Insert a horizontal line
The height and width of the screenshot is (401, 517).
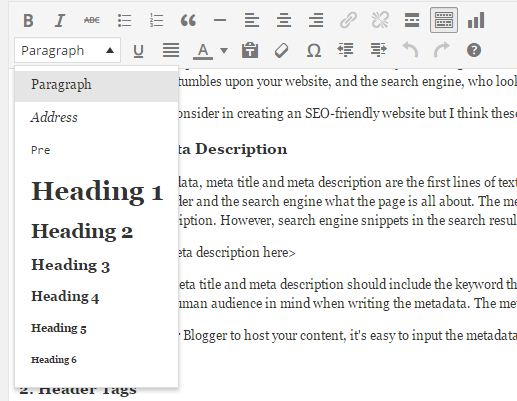220,21
